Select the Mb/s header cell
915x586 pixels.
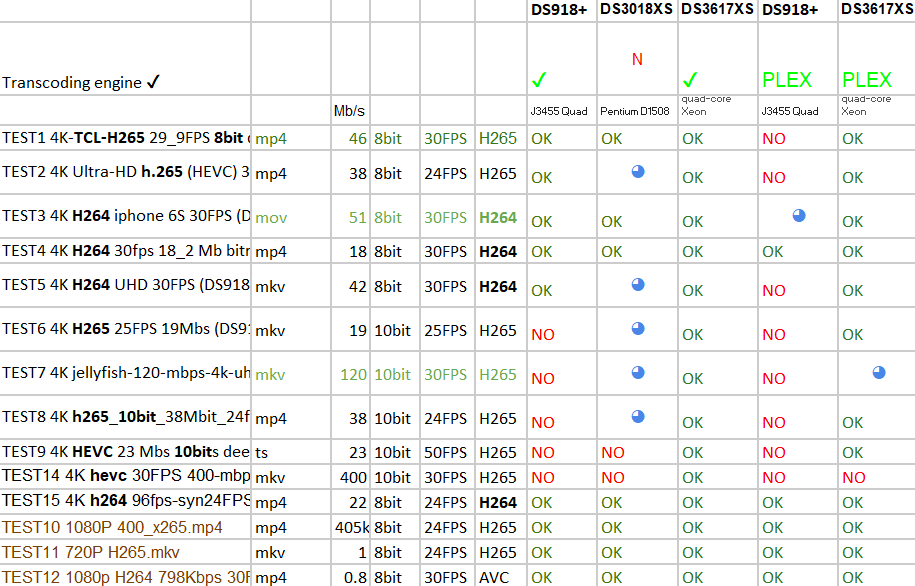[350, 110]
